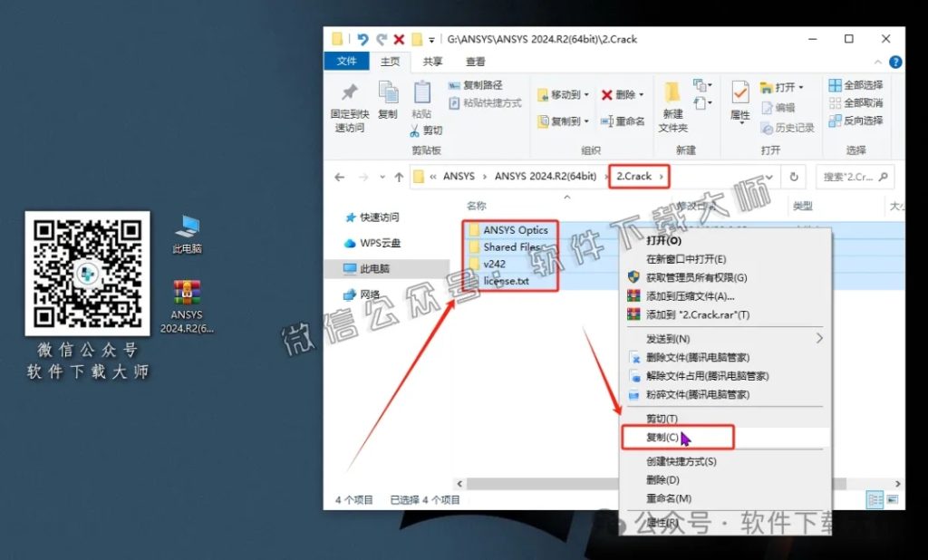Open the blue help question mark icon

pos(895,62)
